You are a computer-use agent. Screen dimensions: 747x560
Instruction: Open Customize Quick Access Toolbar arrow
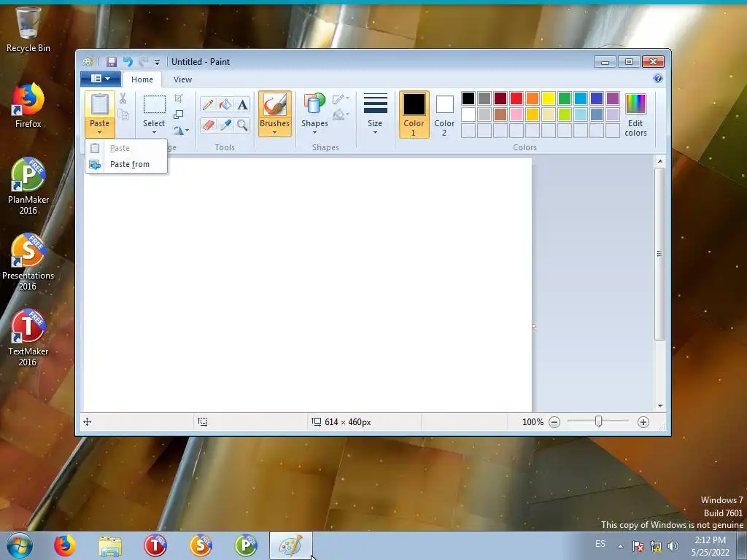click(157, 63)
